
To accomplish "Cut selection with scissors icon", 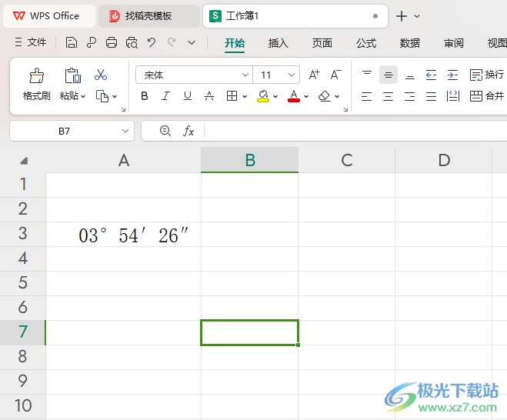I will tap(101, 75).
